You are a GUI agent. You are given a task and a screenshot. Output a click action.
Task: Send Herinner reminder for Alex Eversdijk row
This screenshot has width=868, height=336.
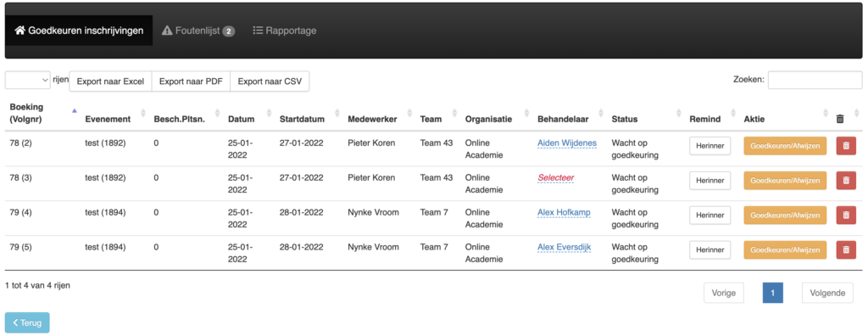(709, 250)
